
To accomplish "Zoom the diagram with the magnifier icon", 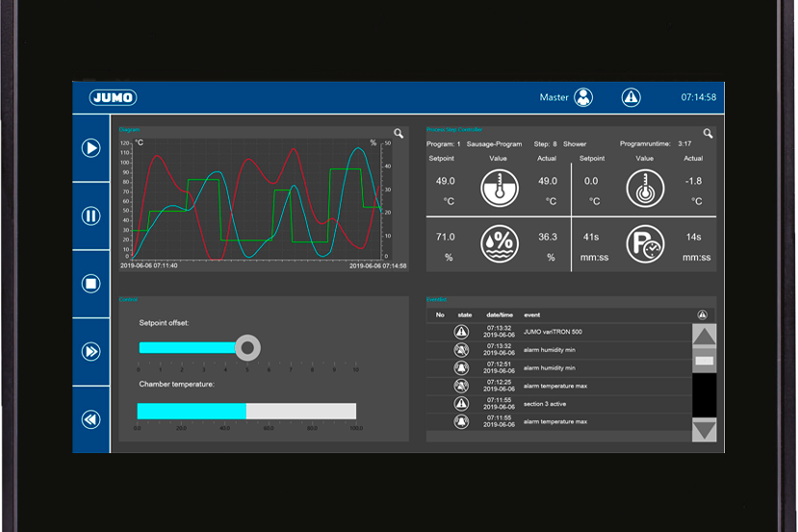I will click(x=399, y=134).
